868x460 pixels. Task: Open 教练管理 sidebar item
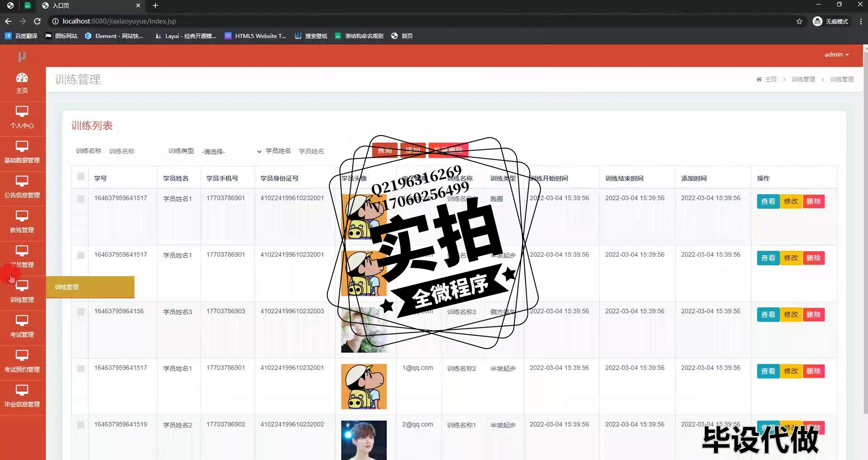click(x=22, y=223)
